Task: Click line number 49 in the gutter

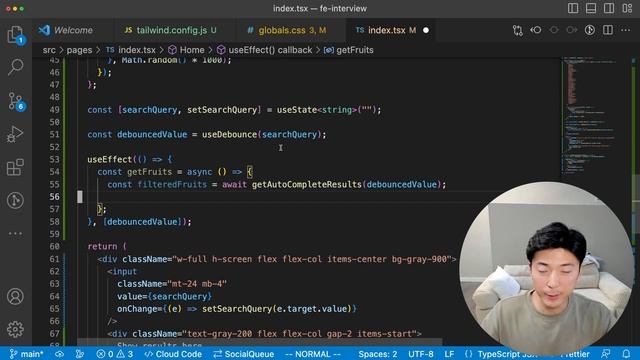Action: pyautogui.click(x=54, y=110)
